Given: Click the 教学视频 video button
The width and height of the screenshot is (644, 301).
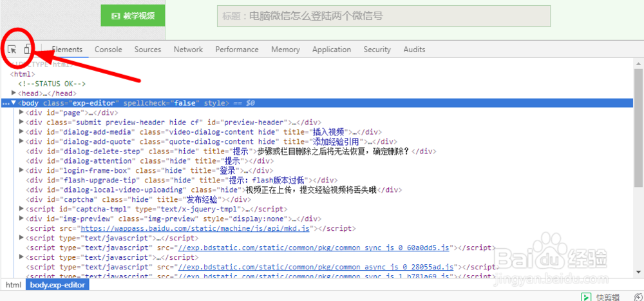Looking at the screenshot, I should [x=133, y=16].
